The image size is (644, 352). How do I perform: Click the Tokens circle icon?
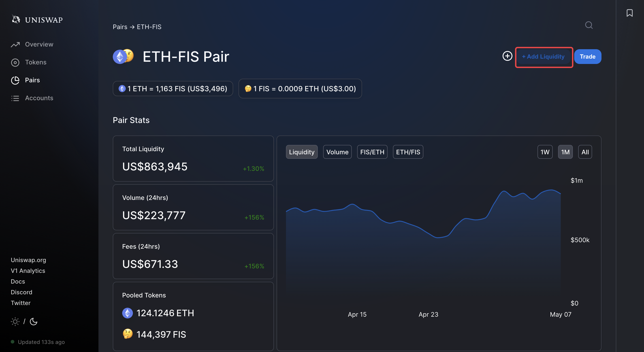pos(15,62)
